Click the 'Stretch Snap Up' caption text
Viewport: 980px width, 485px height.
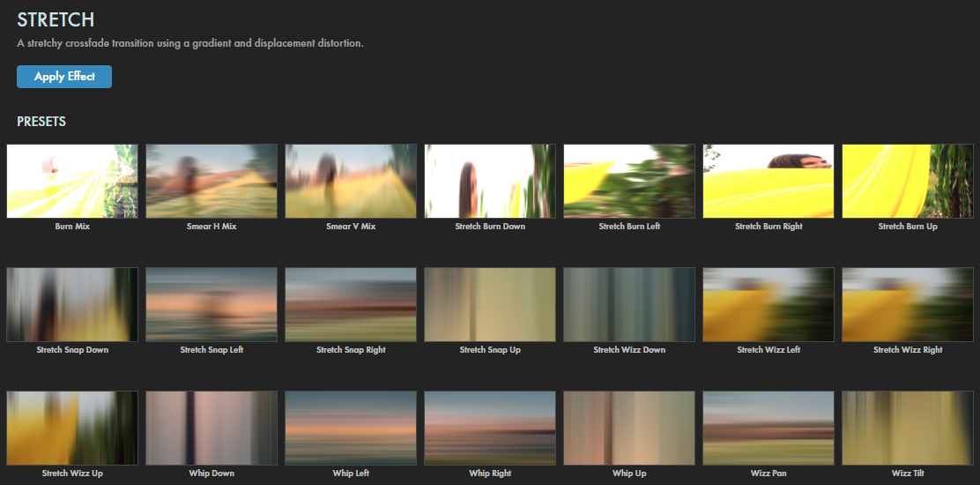pos(490,350)
